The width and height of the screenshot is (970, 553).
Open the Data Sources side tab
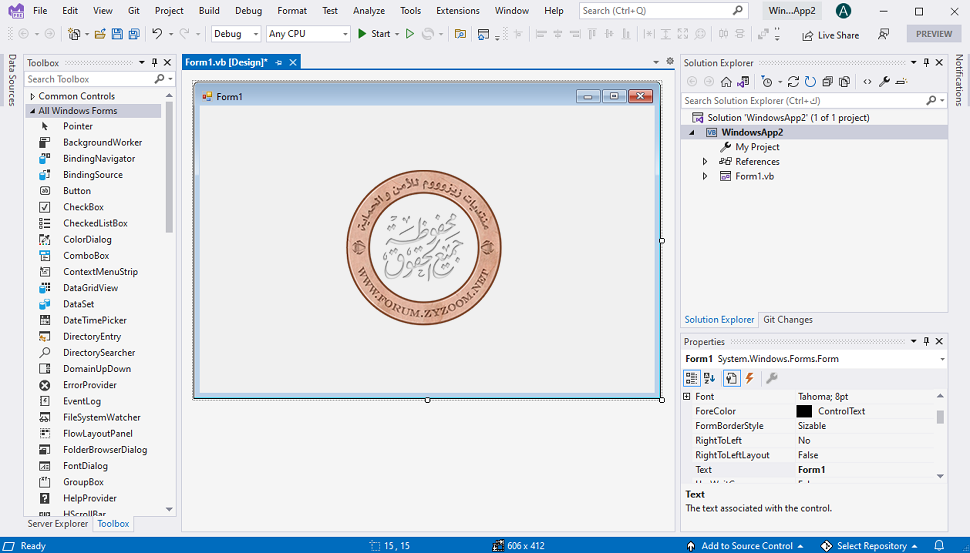coord(12,80)
